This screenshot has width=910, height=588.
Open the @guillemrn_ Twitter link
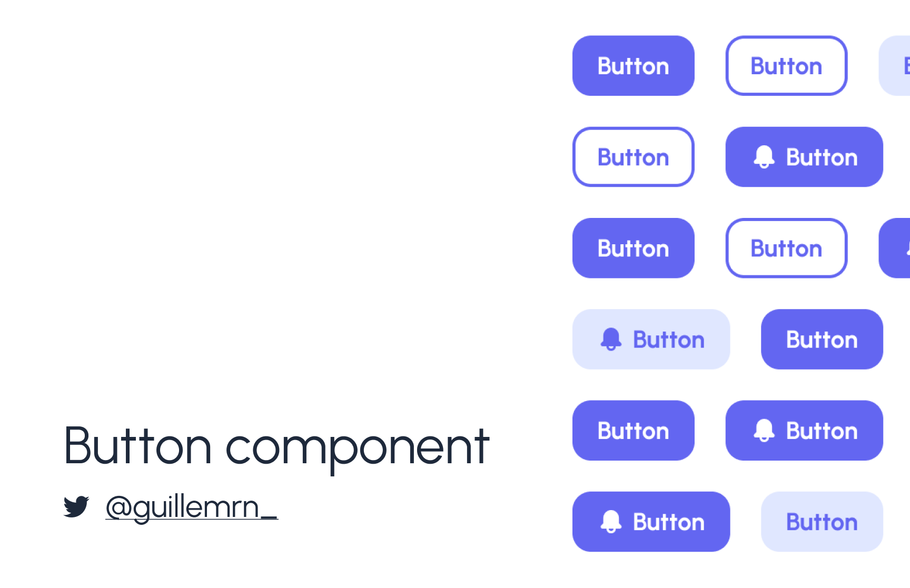tap(192, 507)
